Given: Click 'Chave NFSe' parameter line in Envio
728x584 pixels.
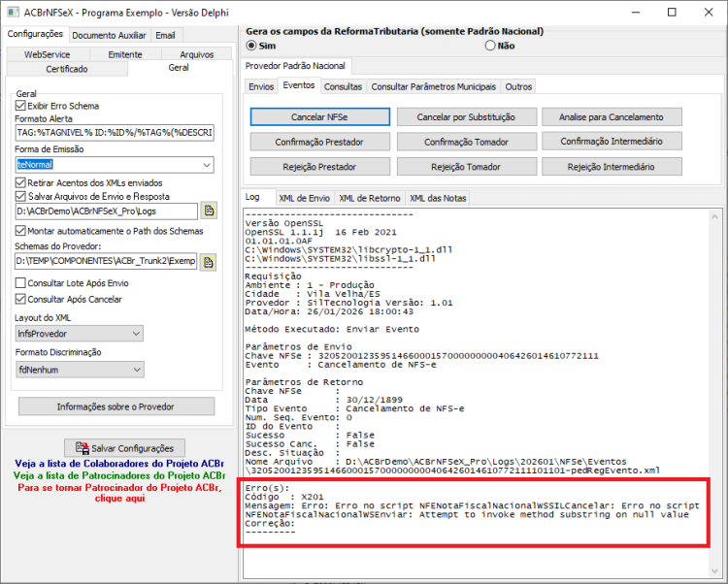Looking at the screenshot, I should (x=422, y=356).
